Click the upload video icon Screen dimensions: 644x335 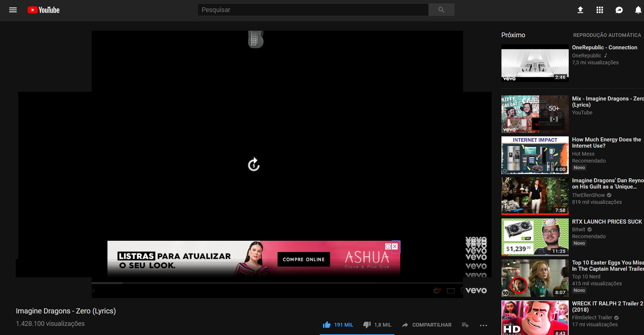pos(580,10)
